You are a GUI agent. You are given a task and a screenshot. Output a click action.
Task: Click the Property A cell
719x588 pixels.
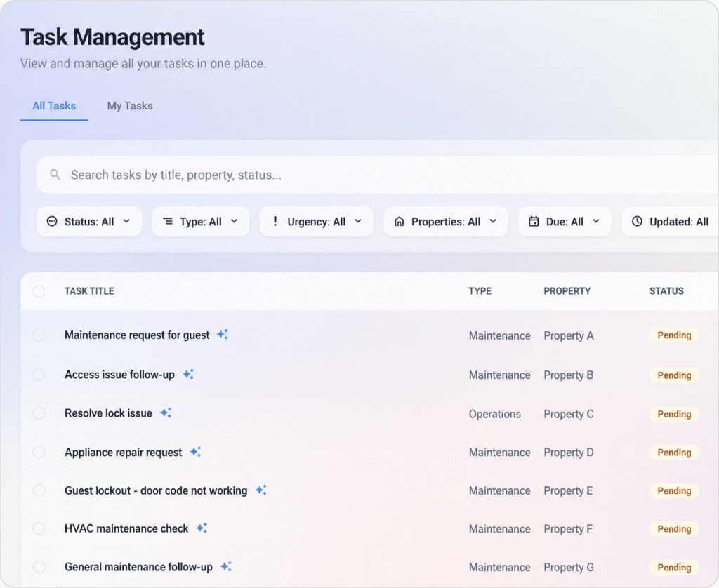(x=569, y=335)
